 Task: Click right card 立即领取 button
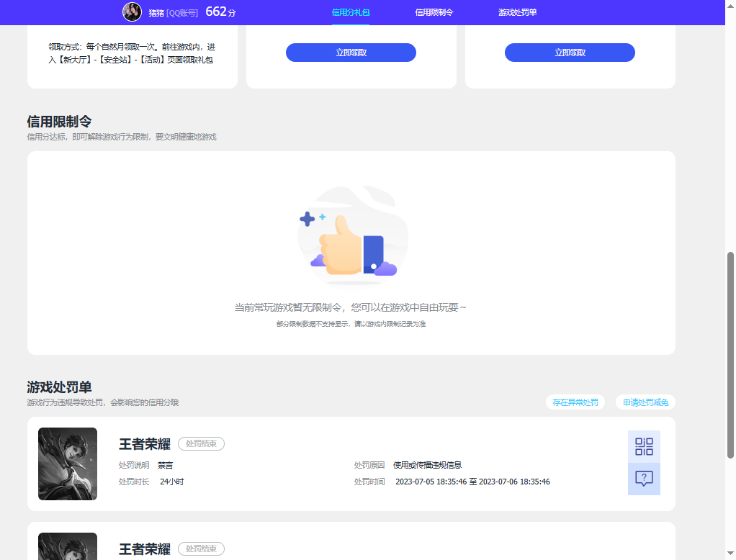(x=570, y=53)
